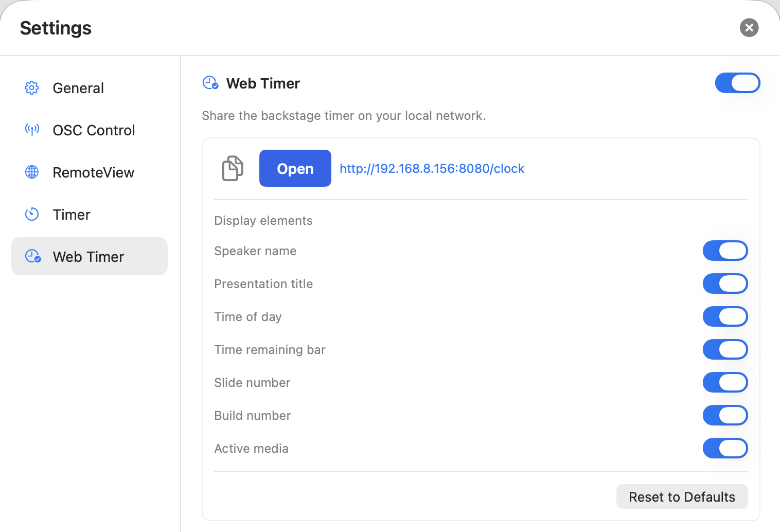780x532 pixels.
Task: Turn off Time of day display
Action: point(725,316)
